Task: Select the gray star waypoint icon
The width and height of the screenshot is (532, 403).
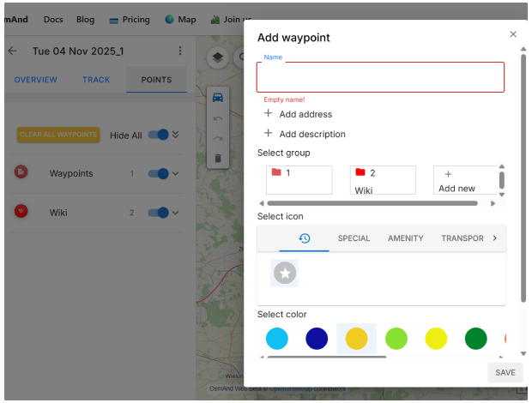Action: (285, 273)
